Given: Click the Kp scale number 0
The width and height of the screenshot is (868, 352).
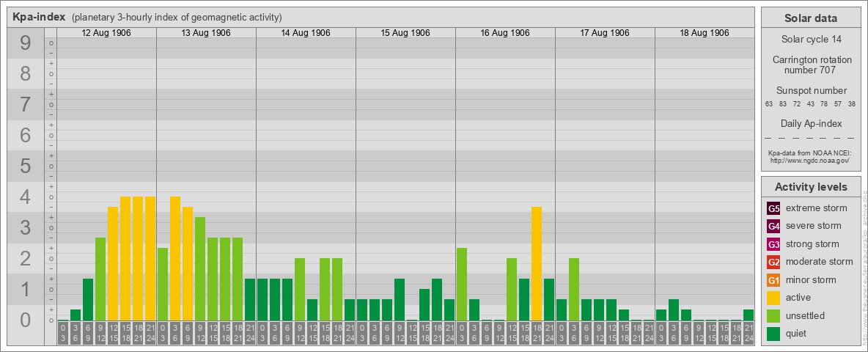Looking at the screenshot, I should 26,320.
